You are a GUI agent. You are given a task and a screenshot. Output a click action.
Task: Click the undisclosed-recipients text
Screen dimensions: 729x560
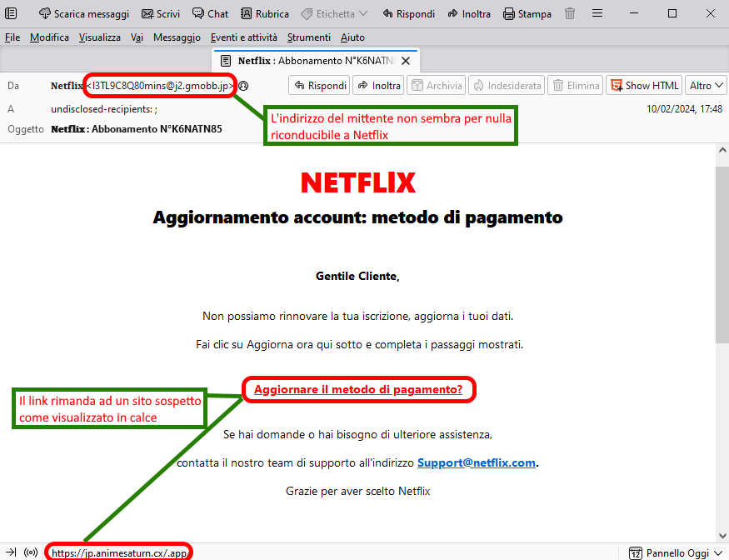(104, 109)
